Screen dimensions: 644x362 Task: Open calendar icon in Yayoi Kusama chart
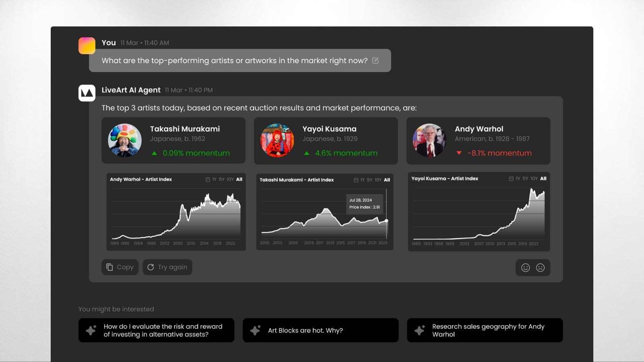click(511, 179)
